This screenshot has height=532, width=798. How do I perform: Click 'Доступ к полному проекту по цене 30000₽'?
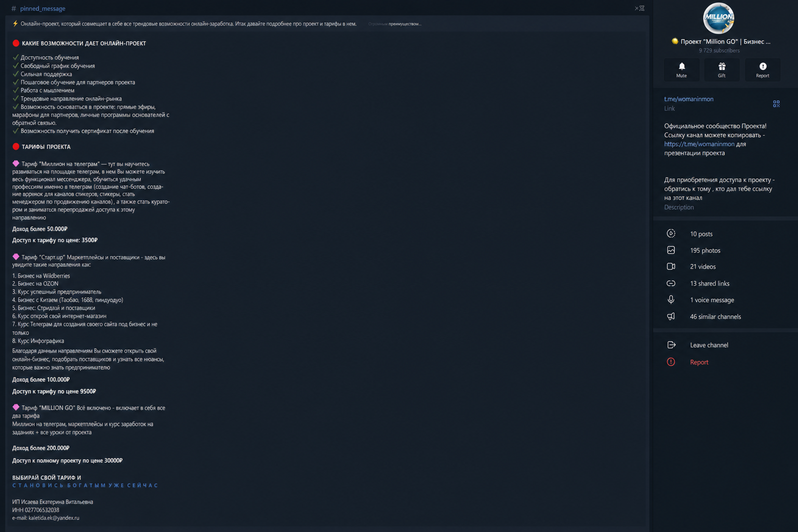(x=68, y=460)
